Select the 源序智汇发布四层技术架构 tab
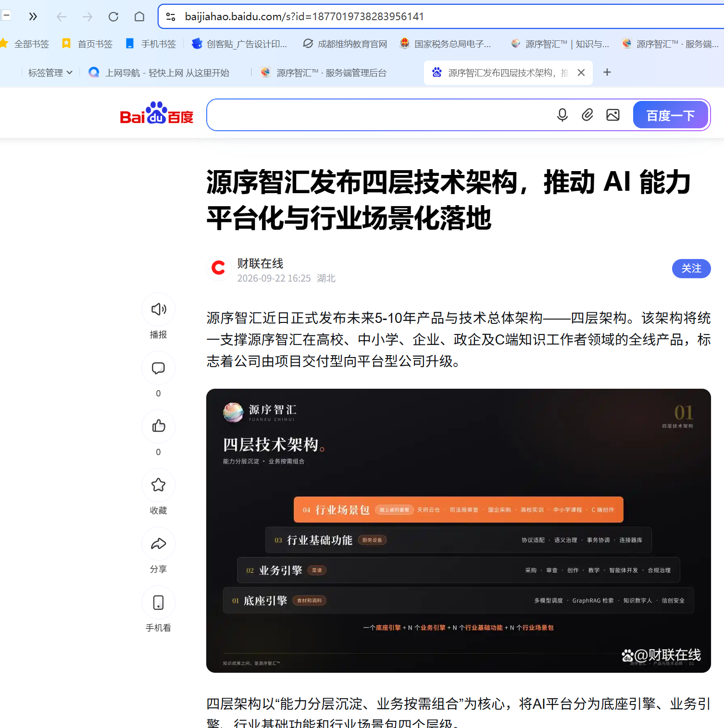The image size is (724, 728). [500, 73]
